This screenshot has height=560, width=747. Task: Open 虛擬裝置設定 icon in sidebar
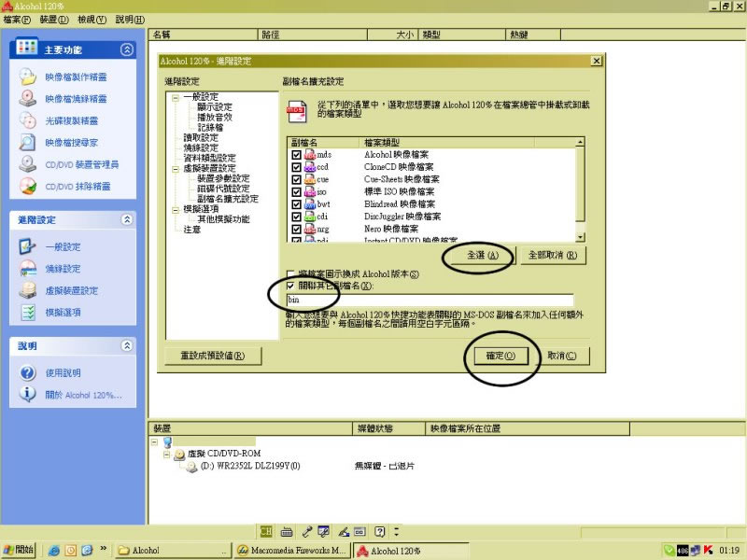click(29, 290)
